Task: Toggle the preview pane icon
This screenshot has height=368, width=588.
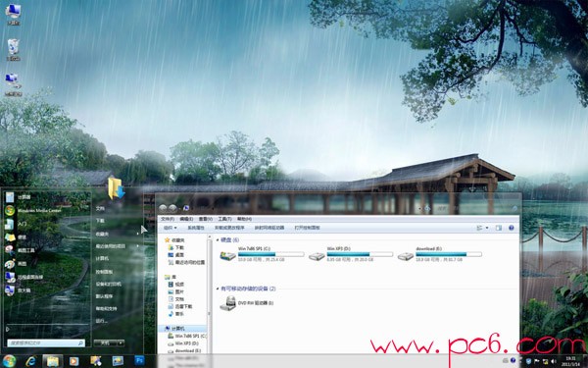Action: [499, 228]
